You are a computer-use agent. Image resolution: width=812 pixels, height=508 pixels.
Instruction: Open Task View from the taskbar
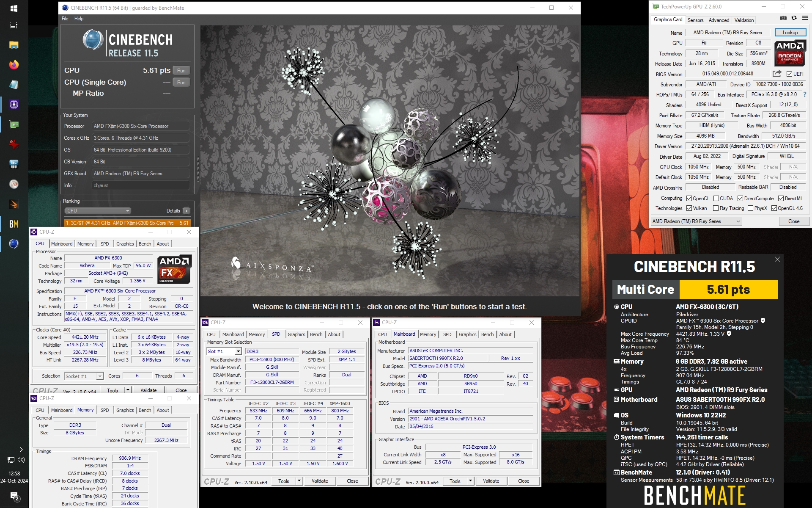[14, 25]
